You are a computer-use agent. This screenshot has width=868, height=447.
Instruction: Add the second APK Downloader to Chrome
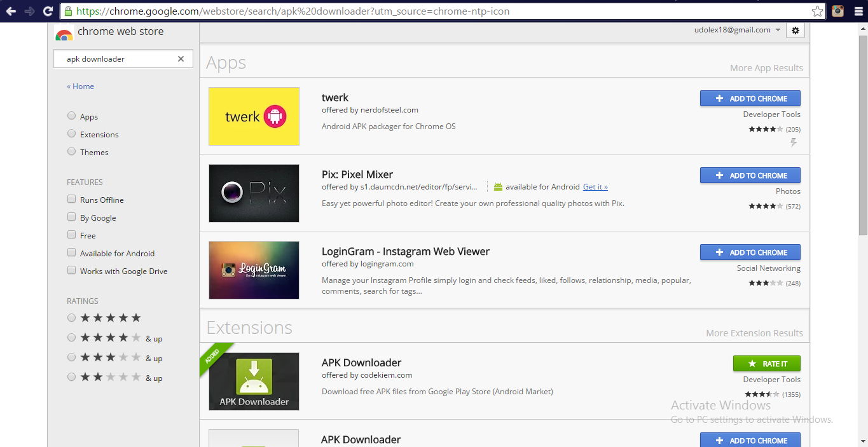pos(750,440)
